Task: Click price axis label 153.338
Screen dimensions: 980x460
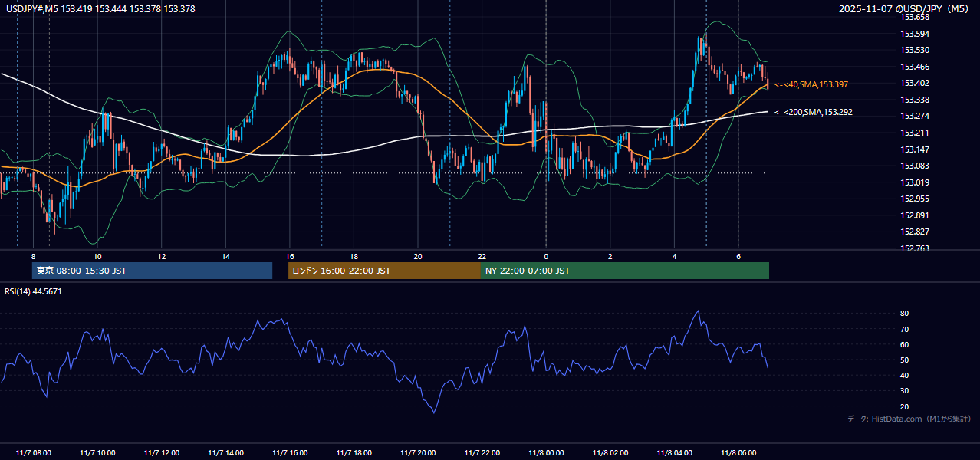Action: click(x=915, y=100)
